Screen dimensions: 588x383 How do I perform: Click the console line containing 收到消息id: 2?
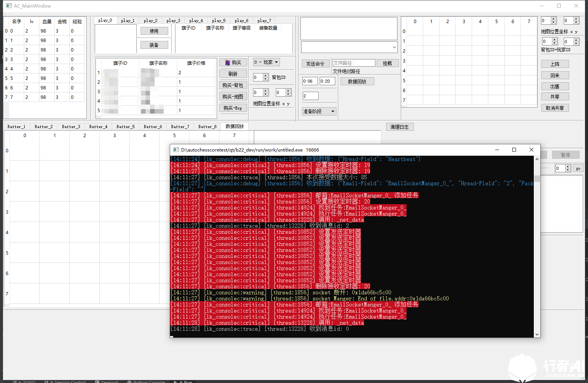[260, 226]
